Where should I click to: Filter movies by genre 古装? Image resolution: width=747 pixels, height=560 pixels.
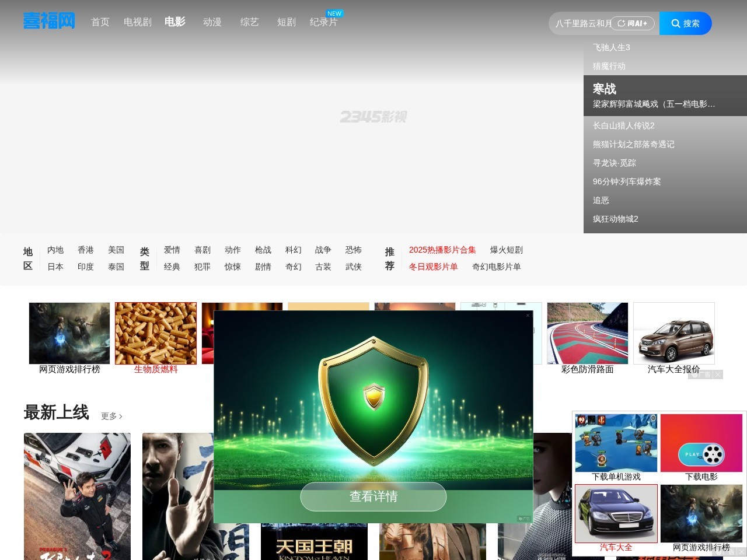click(323, 267)
